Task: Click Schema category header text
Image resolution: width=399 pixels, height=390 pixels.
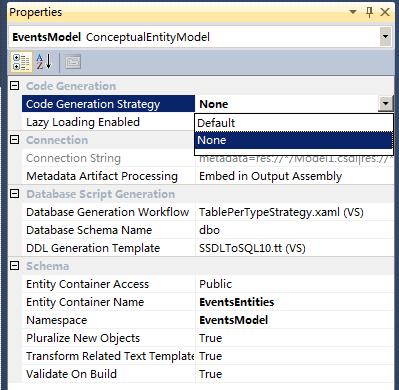Action: tap(47, 266)
